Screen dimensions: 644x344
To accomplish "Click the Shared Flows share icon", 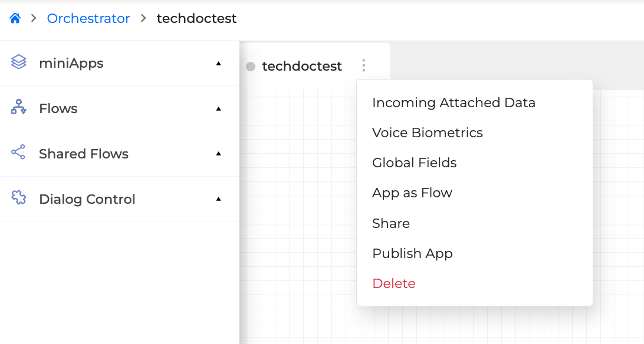I will coord(19,153).
